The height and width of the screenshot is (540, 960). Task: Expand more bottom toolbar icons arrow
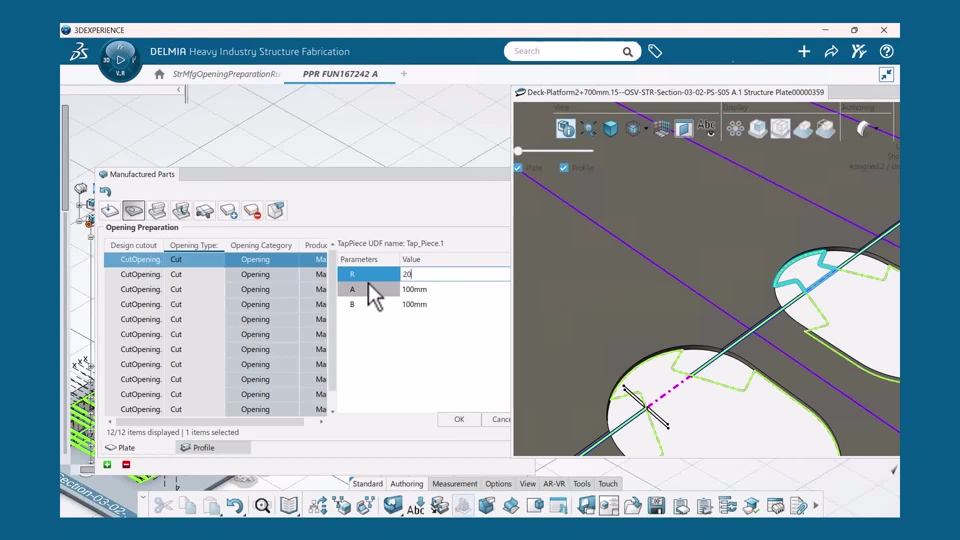[x=816, y=506]
